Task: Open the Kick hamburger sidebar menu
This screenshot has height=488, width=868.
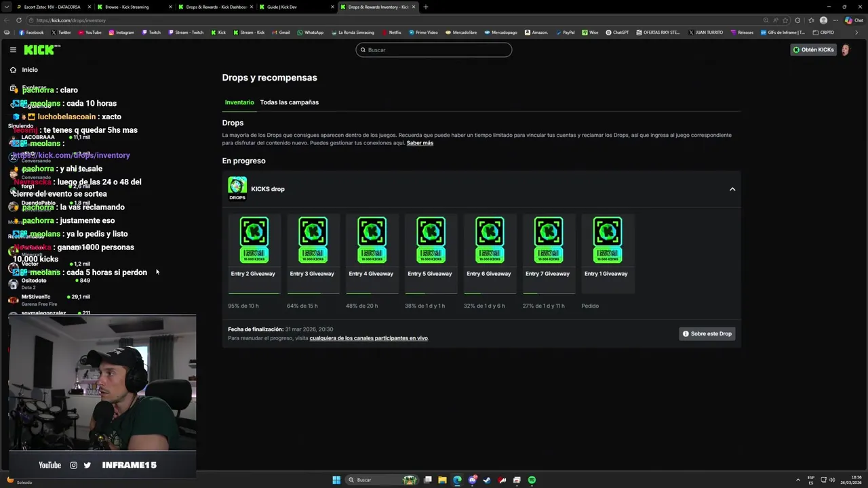Action: click(x=13, y=49)
